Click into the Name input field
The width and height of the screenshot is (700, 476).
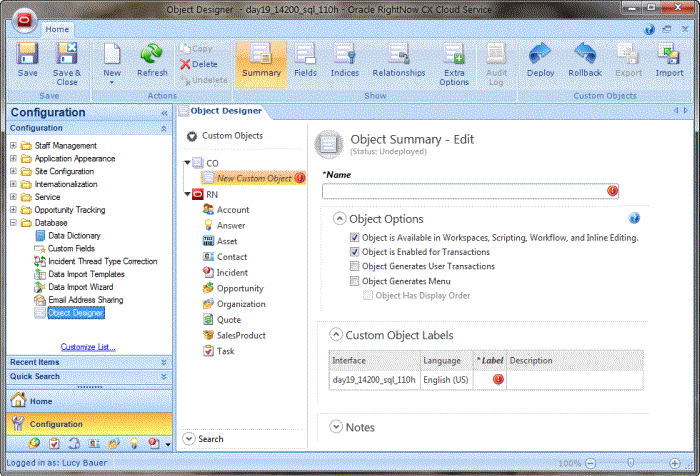point(463,191)
